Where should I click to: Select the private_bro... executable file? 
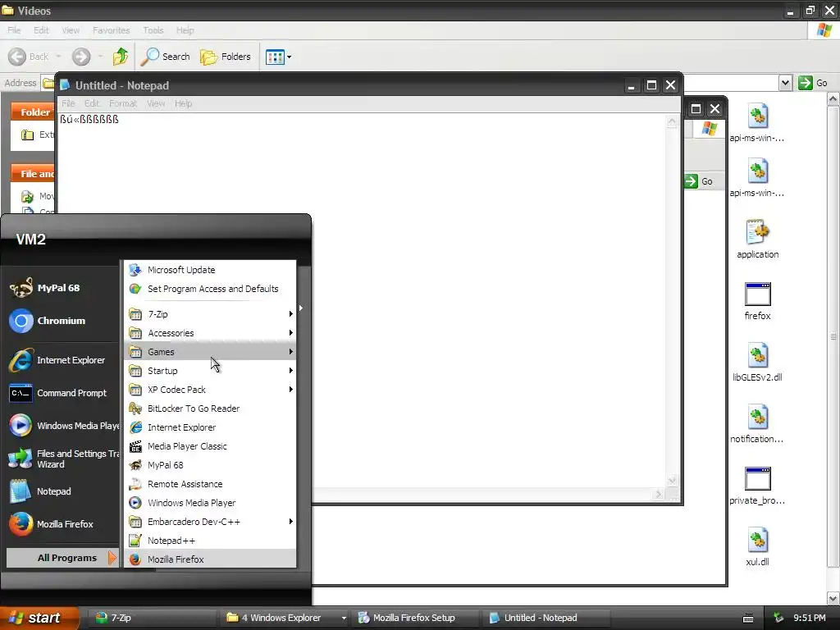click(x=757, y=486)
